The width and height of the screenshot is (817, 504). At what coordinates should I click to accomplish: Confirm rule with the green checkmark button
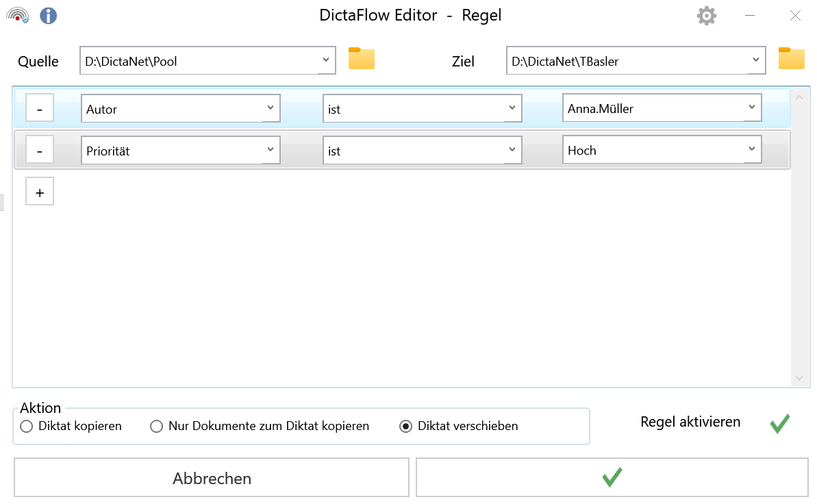(612, 478)
